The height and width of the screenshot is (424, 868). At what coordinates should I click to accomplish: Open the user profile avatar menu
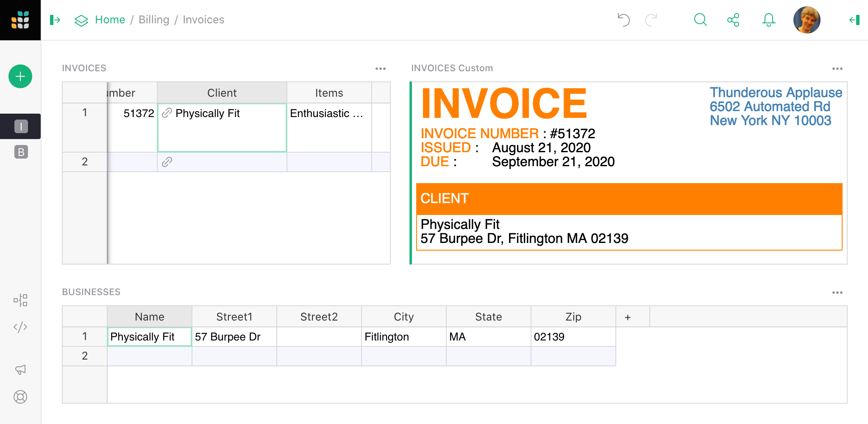coord(807,20)
